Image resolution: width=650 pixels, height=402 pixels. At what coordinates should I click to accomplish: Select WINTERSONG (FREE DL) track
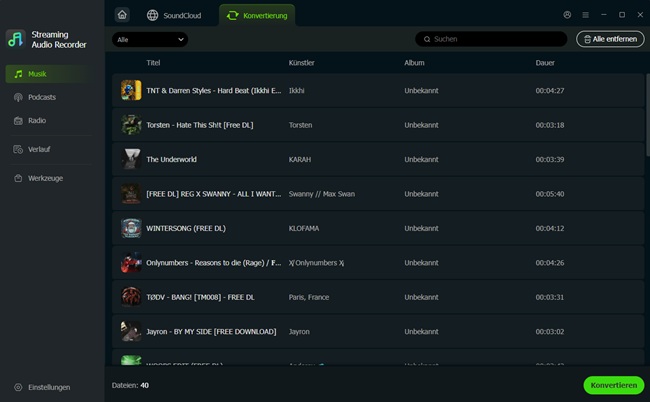[186, 228]
